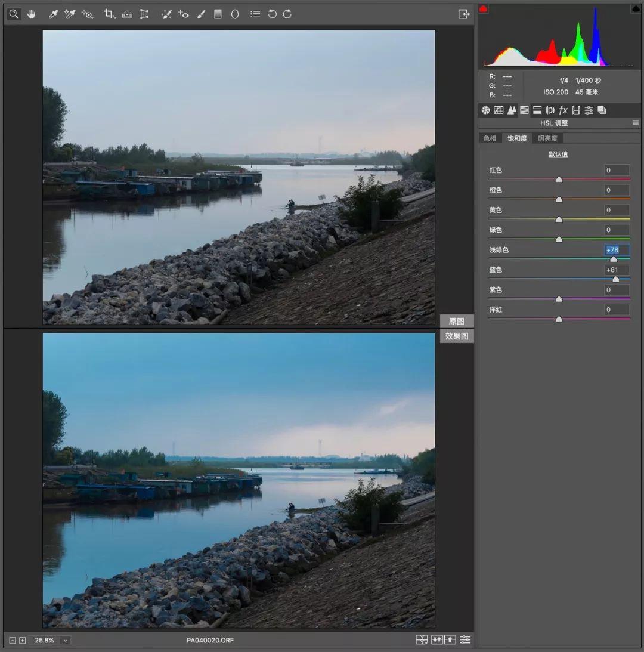The width and height of the screenshot is (644, 652).
Task: Cycle before/after view mode icon
Action: (422, 640)
